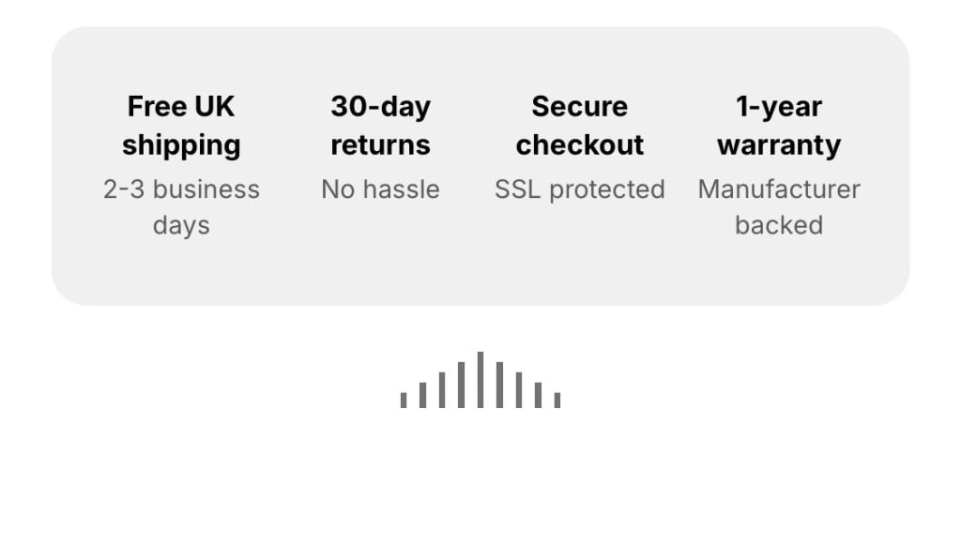Click the leftmost shortest bar of the loading indicator
This screenshot has height=560, width=961.
pos(404,401)
